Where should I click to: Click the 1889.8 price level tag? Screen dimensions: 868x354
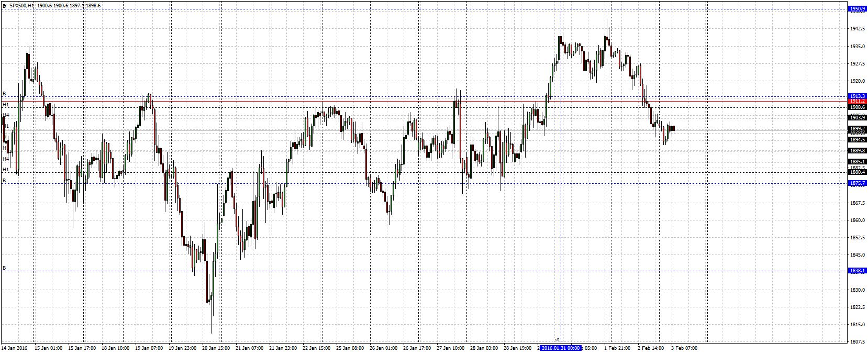857,151
